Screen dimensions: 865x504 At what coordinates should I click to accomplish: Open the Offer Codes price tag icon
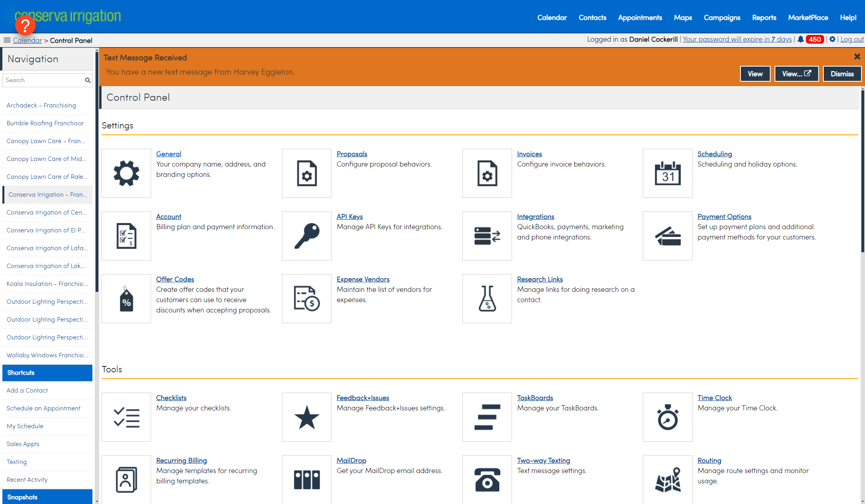click(126, 299)
